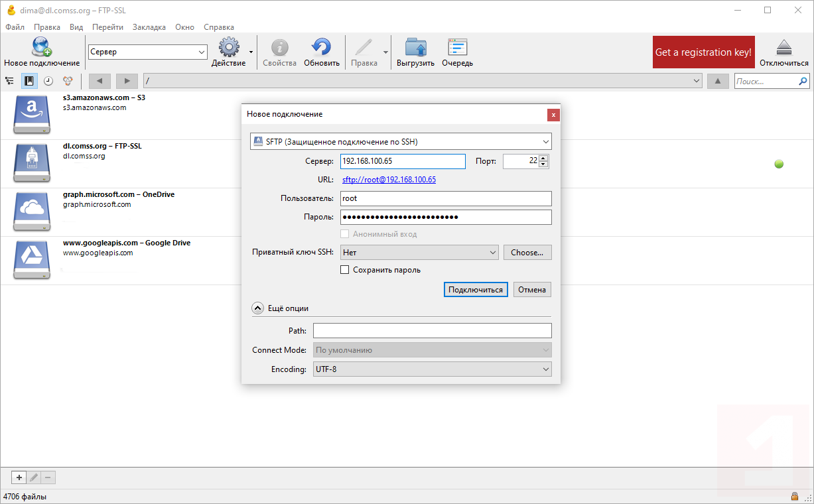Click the lock icon in the status bar
Image resolution: width=814 pixels, height=504 pixels.
pos(794,497)
